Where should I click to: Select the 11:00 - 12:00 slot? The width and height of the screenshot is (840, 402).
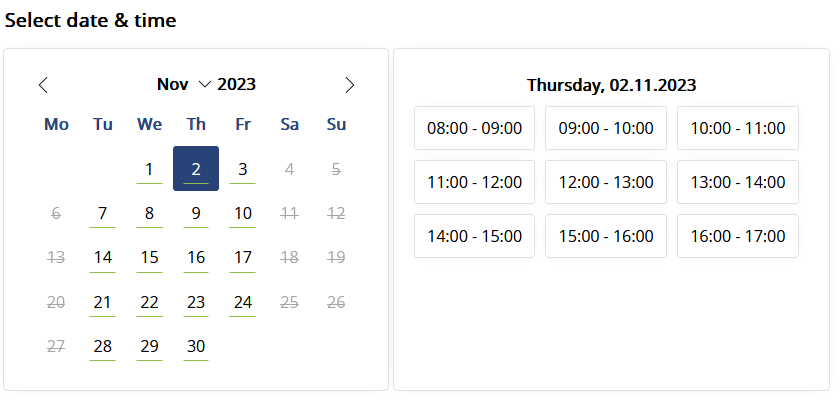(x=474, y=182)
